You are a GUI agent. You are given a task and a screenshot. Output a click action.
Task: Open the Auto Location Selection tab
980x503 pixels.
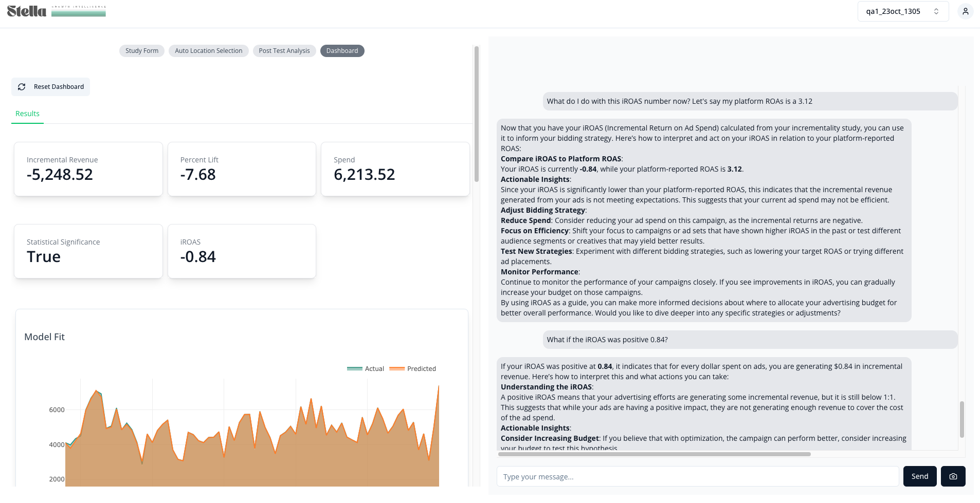[x=209, y=51]
